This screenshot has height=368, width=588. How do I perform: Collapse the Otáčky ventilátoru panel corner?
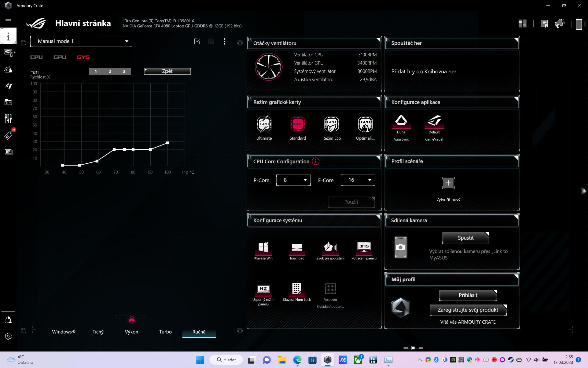[x=378, y=40]
